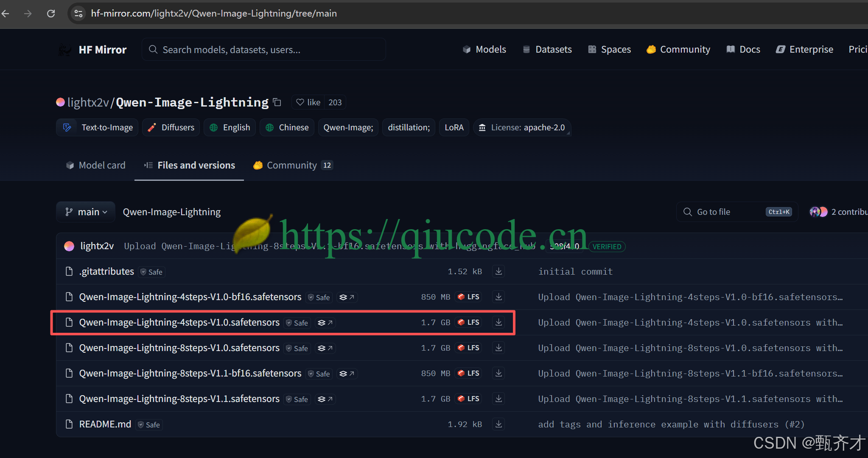Select the distillation; tag

[409, 127]
